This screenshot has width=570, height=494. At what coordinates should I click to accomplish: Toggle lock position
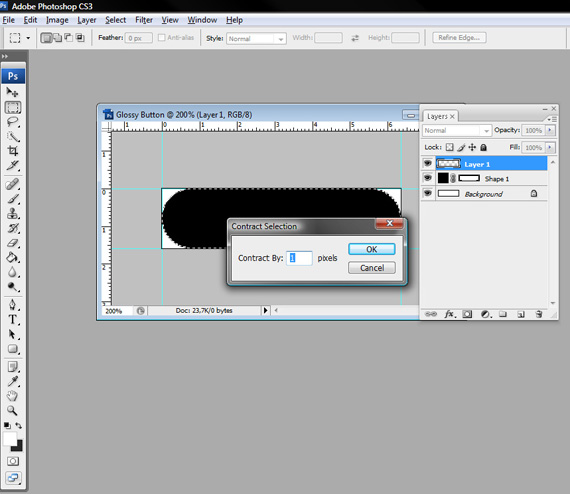click(x=472, y=147)
